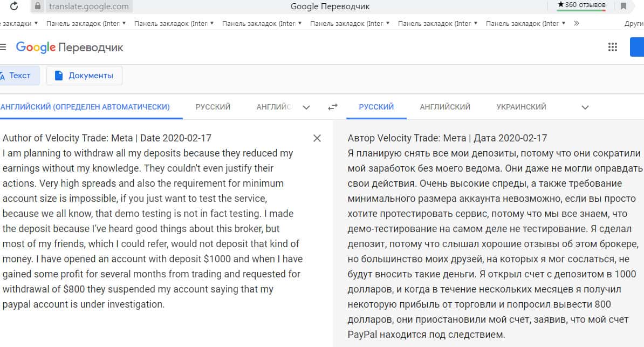Reload the page with the refresh icon
644x347 pixels.
point(15,6)
